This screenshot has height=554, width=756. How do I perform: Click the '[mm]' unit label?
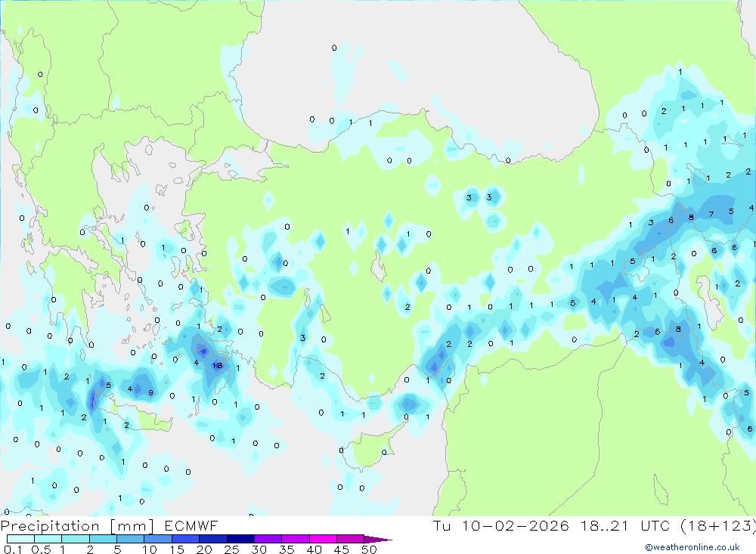[x=132, y=526]
